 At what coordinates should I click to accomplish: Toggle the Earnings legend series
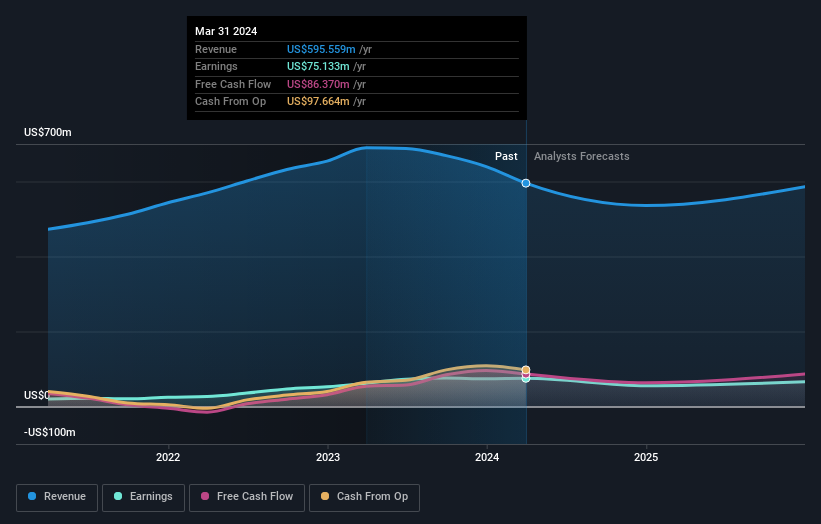tap(143, 497)
